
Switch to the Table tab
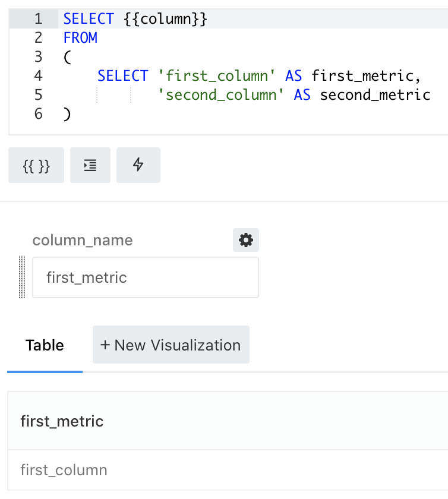[45, 345]
